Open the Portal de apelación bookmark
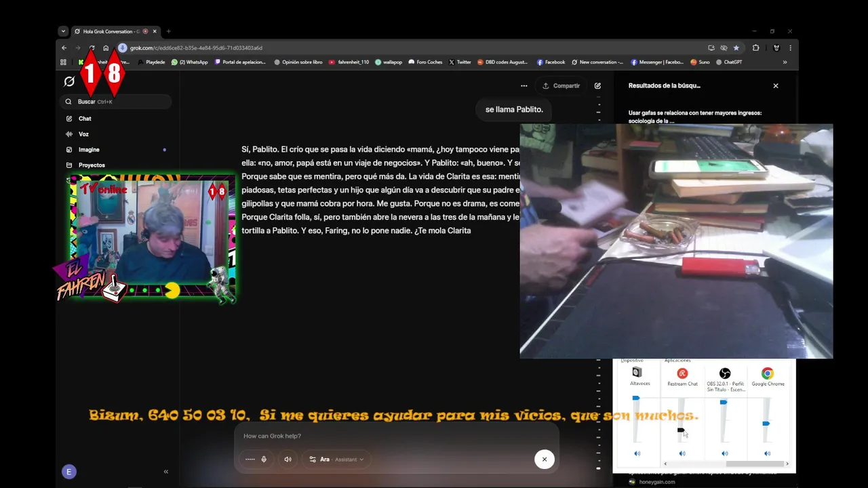This screenshot has height=488, width=868. pyautogui.click(x=240, y=62)
